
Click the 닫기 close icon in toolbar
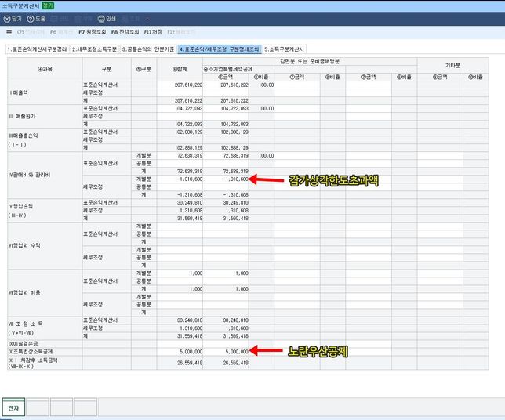click(x=13, y=18)
